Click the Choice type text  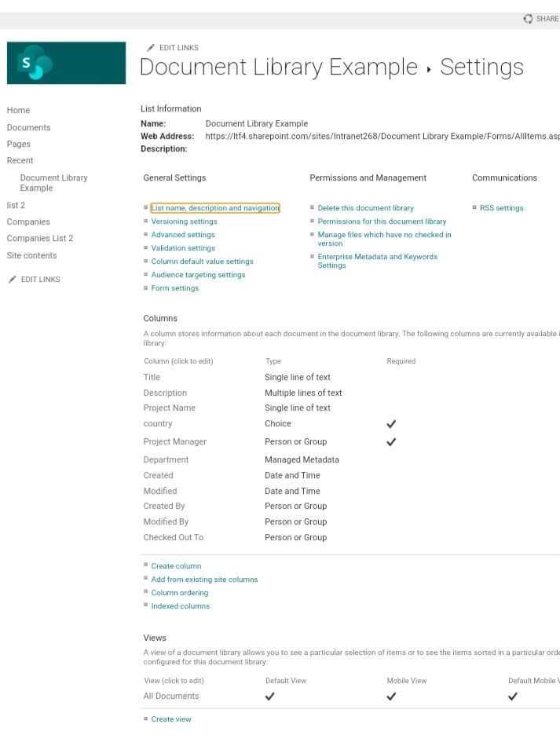(x=278, y=424)
